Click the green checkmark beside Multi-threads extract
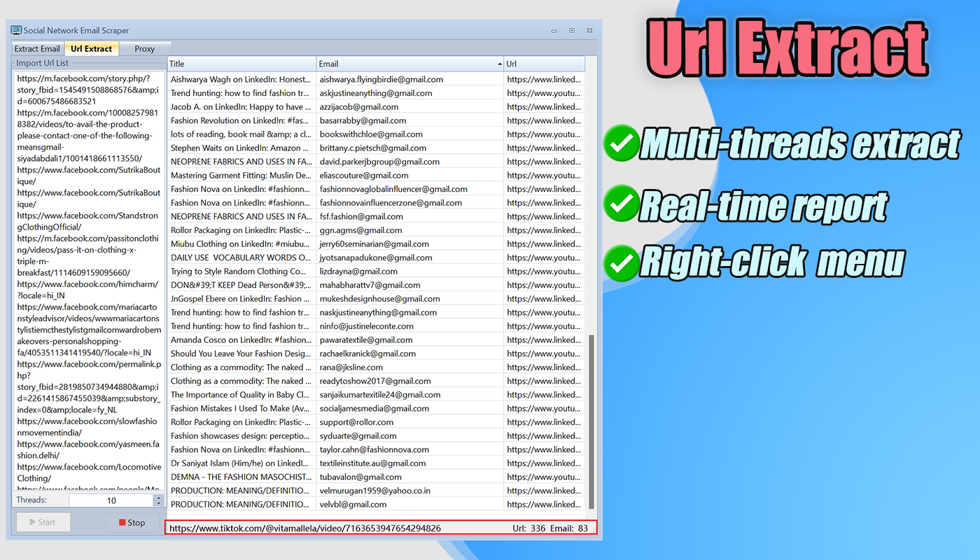Image resolution: width=980 pixels, height=560 pixels. click(620, 143)
